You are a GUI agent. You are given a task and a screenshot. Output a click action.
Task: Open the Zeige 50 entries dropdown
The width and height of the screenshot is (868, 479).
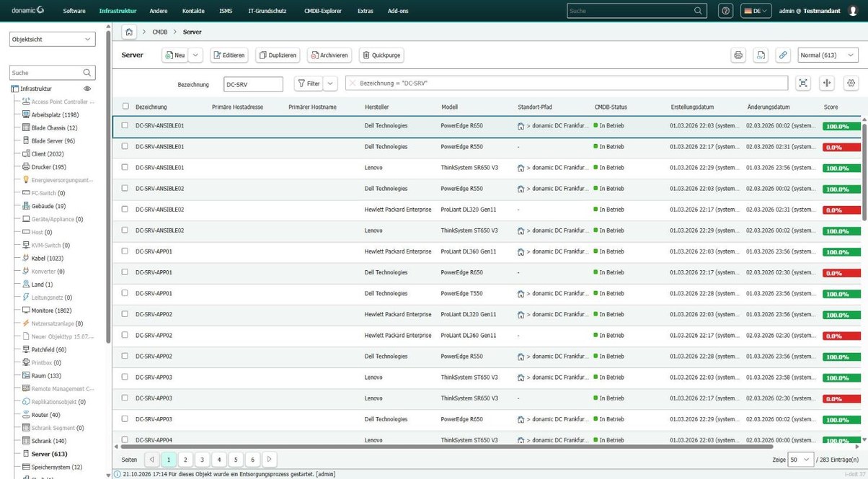(800, 460)
